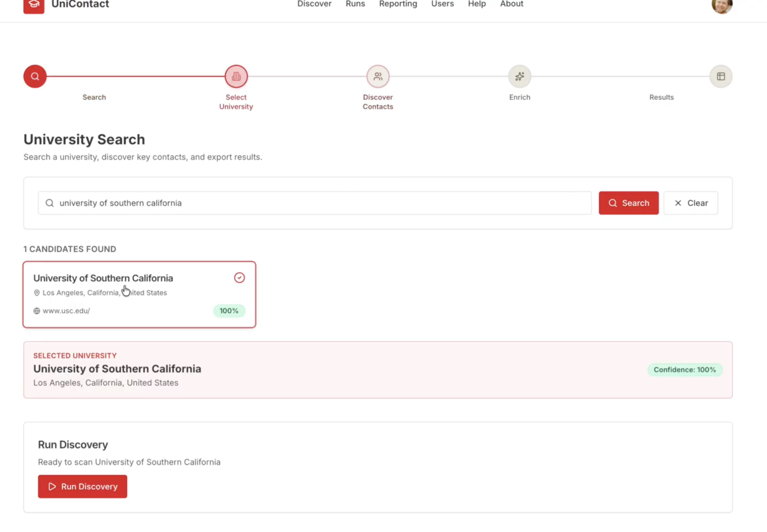This screenshot has height=532, width=767.
Task: Click the checkmark circle on USC card
Action: coord(239,278)
